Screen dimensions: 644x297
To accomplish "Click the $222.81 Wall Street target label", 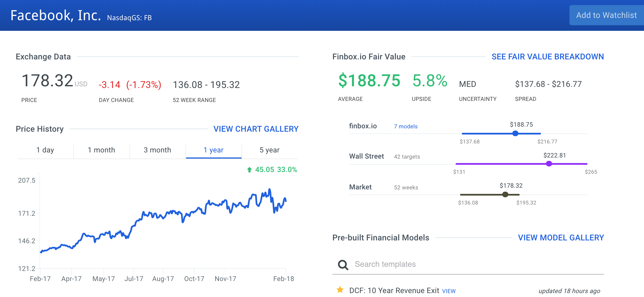I will 555,156.
